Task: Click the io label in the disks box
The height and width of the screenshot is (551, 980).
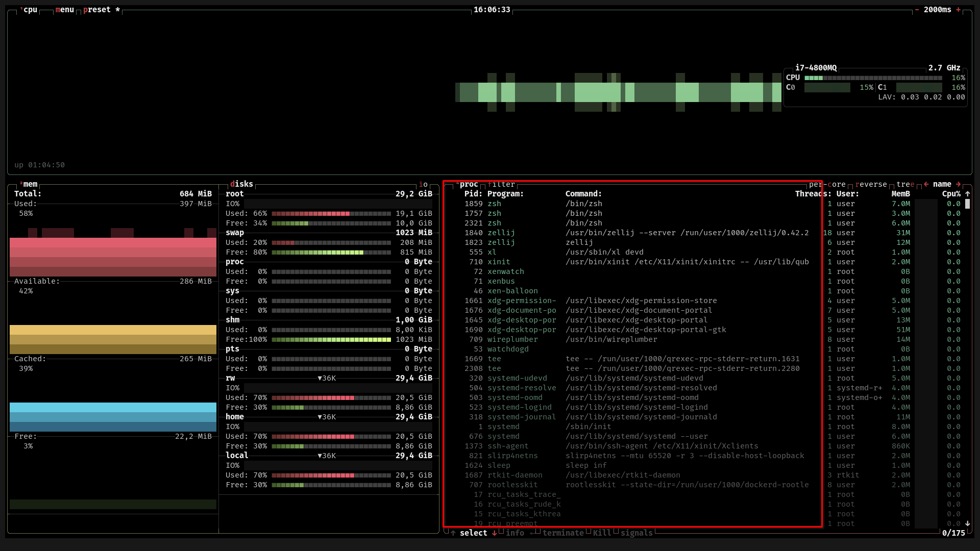Action: [423, 184]
